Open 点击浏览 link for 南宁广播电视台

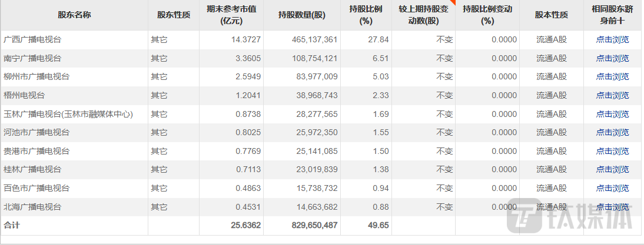tap(612, 58)
